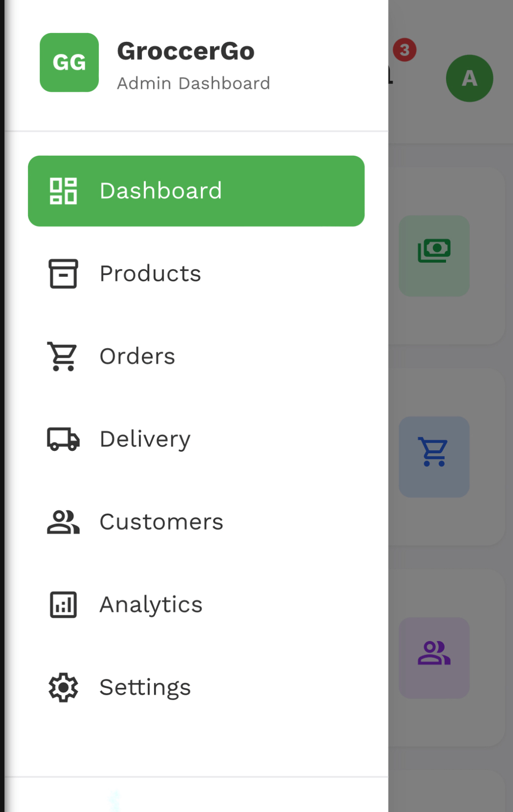513x812 pixels.
Task: Click the Settings gear icon
Action: click(63, 687)
